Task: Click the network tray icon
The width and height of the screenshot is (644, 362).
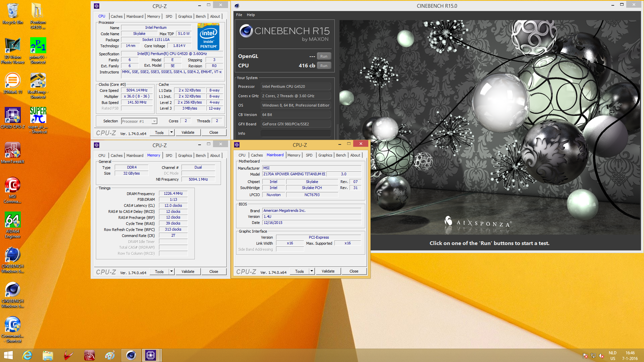Action: pyautogui.click(x=593, y=356)
